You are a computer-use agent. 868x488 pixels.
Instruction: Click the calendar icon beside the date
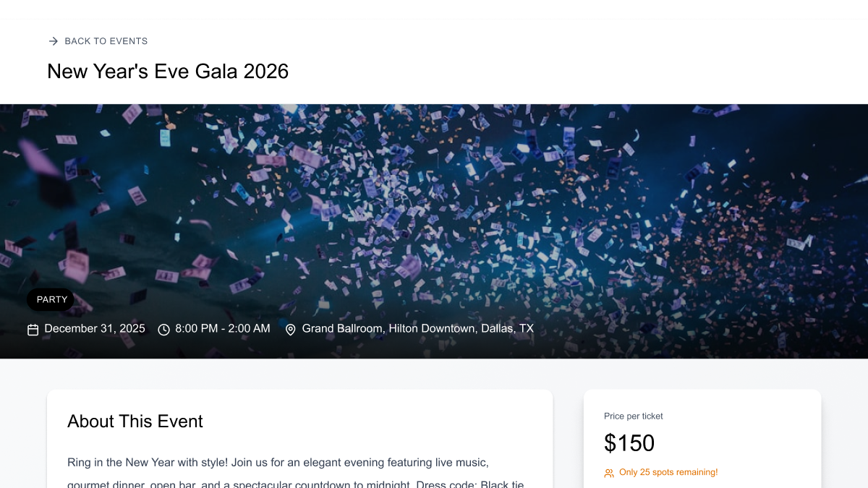(33, 330)
